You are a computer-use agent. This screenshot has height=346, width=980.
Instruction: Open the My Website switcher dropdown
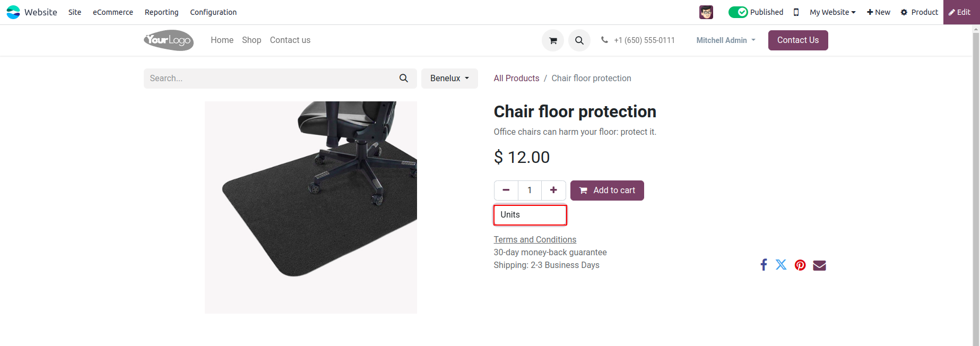pos(832,12)
